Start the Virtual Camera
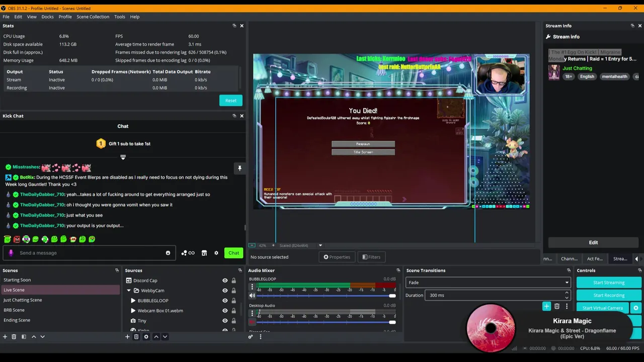The image size is (644, 362). pos(603,308)
